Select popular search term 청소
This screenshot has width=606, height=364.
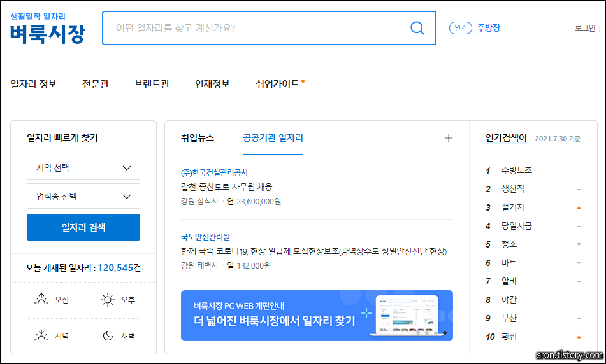[509, 244]
